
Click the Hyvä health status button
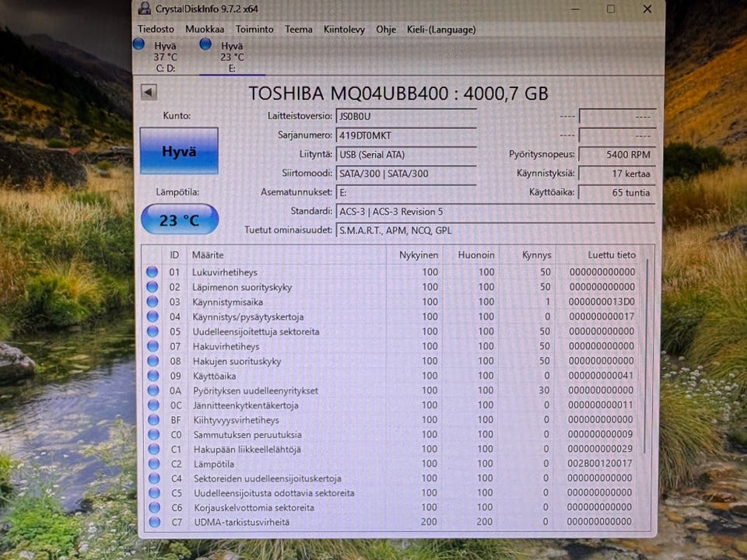click(x=179, y=151)
